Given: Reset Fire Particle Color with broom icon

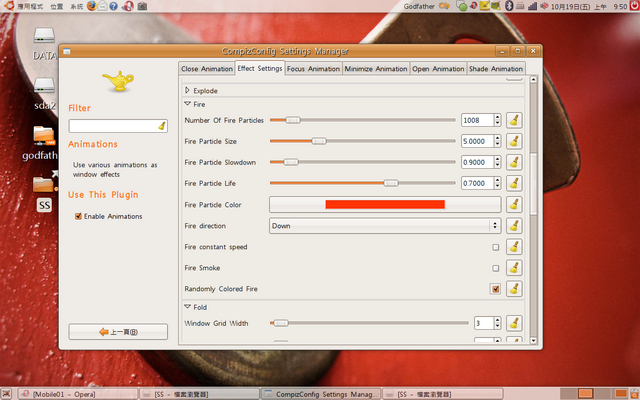Looking at the screenshot, I should coord(514,204).
